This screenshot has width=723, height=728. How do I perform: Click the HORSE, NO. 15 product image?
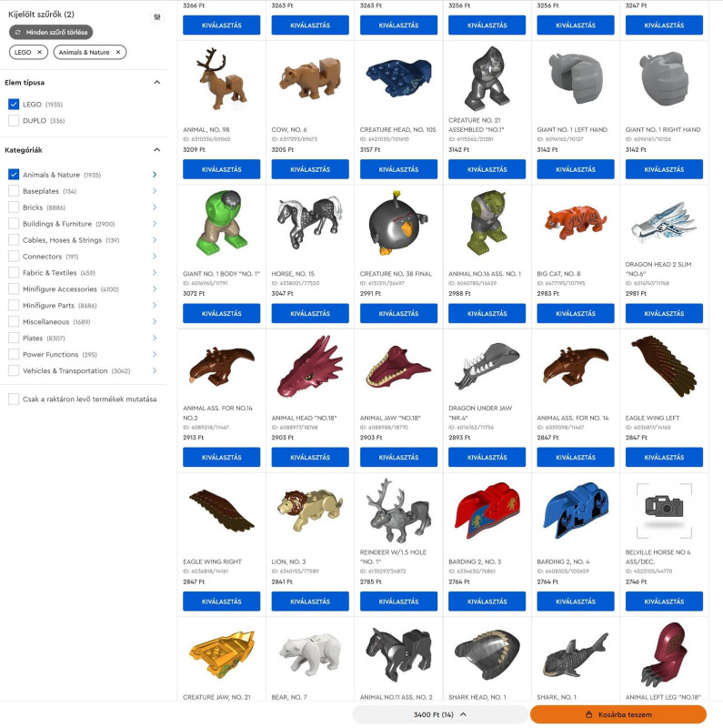click(x=310, y=222)
